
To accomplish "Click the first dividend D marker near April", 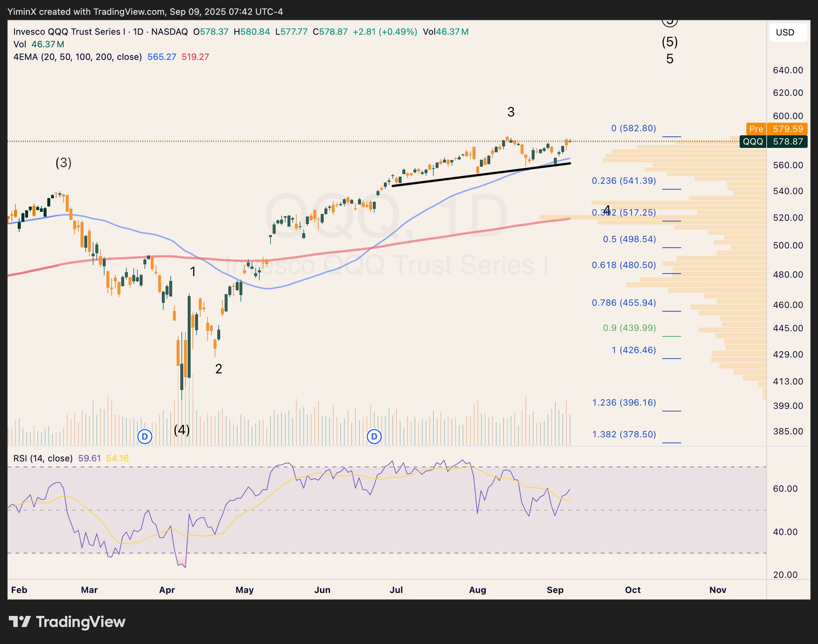I will [x=145, y=436].
